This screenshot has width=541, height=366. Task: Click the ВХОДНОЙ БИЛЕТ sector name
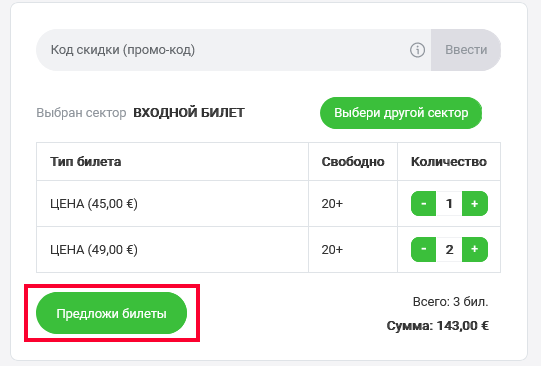pyautogui.click(x=189, y=113)
